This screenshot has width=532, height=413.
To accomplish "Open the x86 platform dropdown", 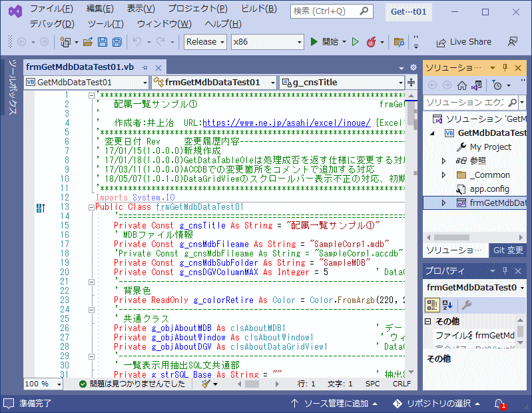I will pyautogui.click(x=267, y=41).
